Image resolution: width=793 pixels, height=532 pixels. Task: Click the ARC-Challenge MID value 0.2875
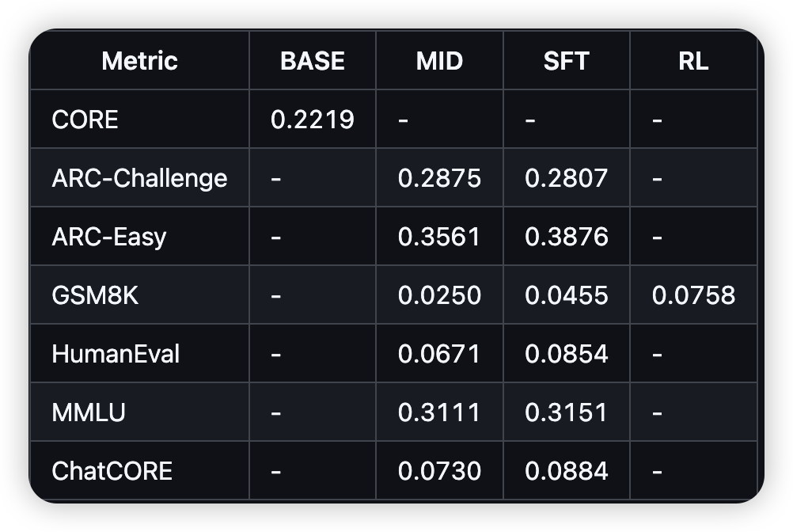tap(439, 178)
